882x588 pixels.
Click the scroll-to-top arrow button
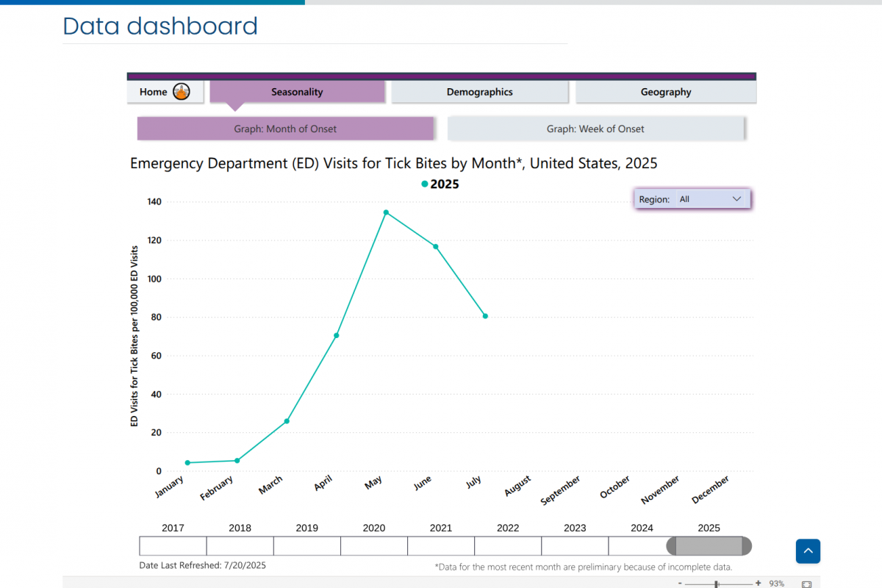coord(808,551)
